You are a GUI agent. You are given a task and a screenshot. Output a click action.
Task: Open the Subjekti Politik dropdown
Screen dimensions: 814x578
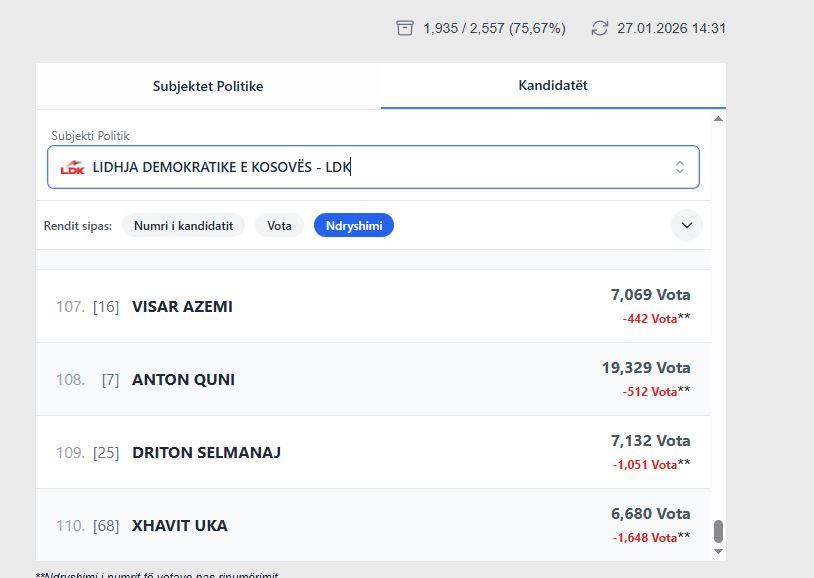click(373, 167)
